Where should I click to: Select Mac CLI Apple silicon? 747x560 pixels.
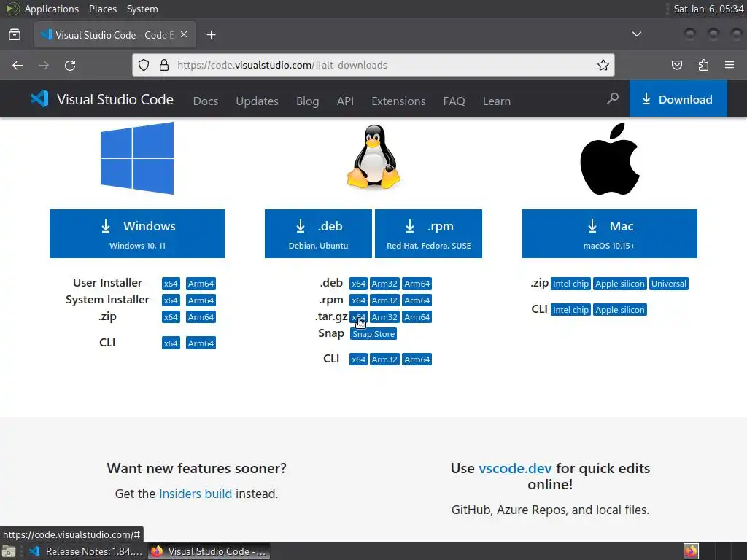pos(620,310)
